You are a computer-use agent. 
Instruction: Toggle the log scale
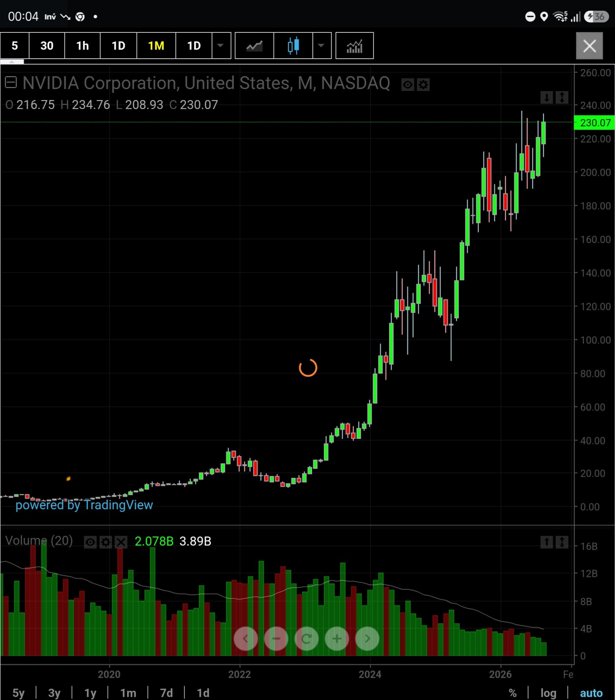[548, 693]
